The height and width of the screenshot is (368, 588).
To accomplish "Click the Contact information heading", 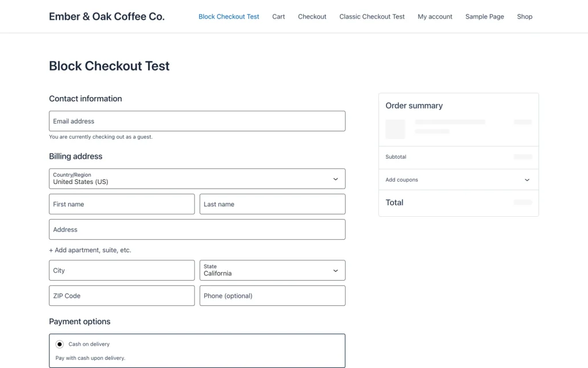I will tap(86, 98).
